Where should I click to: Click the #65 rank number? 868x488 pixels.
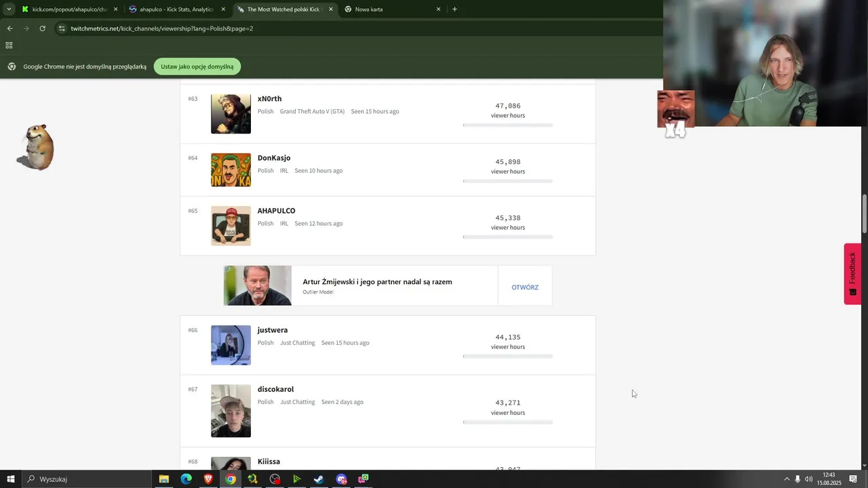pos(193,211)
